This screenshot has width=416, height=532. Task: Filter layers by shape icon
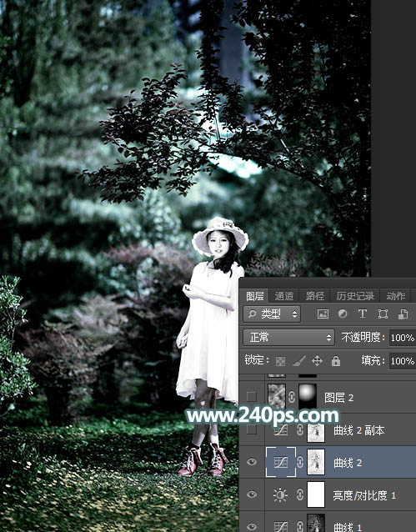coord(383,314)
